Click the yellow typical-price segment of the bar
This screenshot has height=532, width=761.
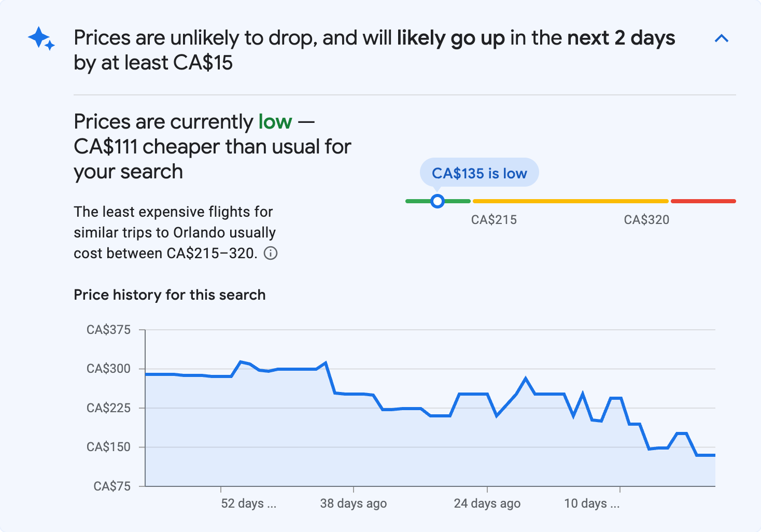click(x=570, y=201)
